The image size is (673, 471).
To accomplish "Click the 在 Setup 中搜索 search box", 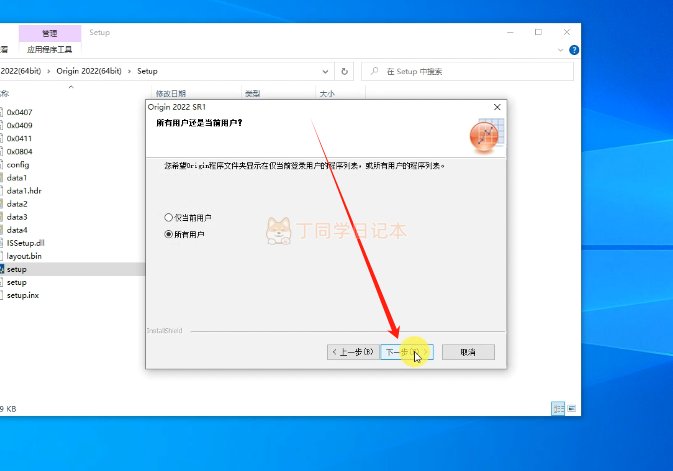I will tap(467, 72).
